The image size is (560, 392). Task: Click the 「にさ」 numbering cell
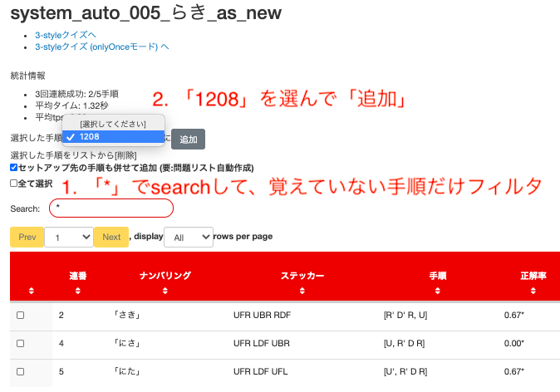tap(126, 343)
